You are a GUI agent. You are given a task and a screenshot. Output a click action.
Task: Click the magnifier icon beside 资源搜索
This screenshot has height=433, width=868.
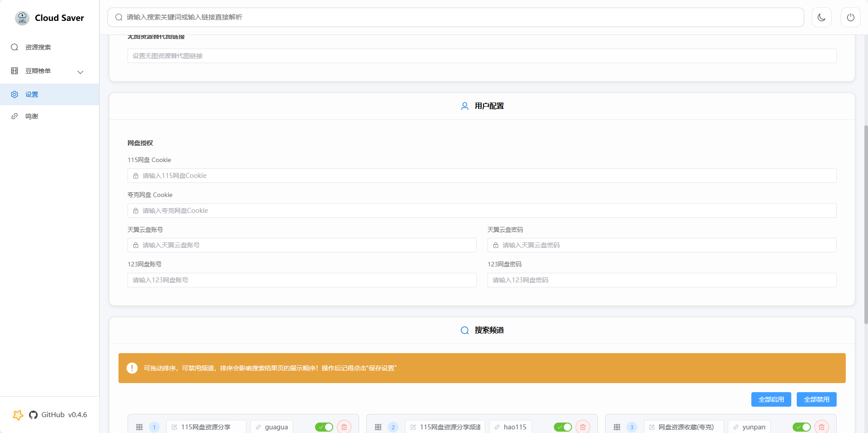[15, 47]
